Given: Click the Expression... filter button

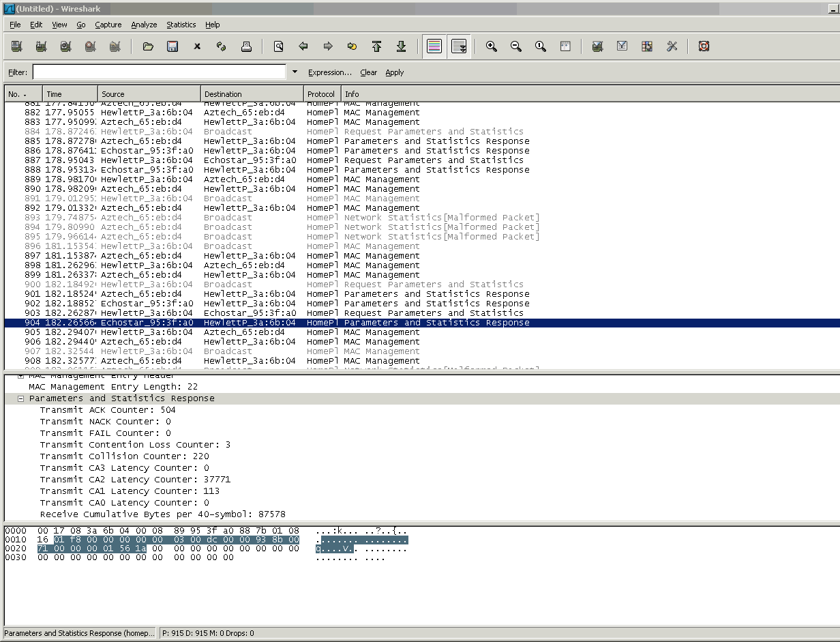Looking at the screenshot, I should (330, 72).
